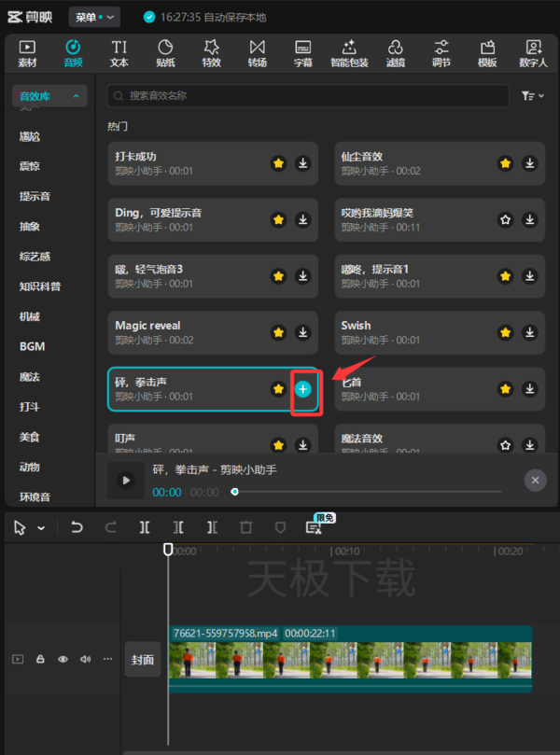Viewport: 560px width, 755px height.
Task: Add 砰，拳击声 to the timeline
Action: 303,389
